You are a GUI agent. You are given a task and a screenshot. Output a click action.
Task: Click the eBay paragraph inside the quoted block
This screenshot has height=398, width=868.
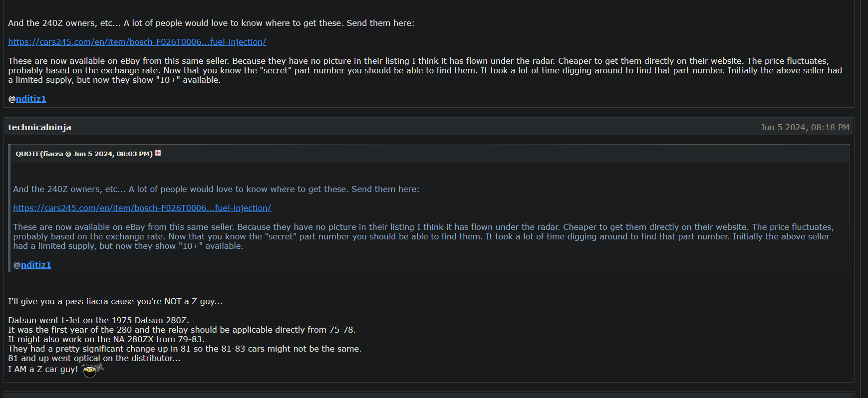(x=423, y=236)
